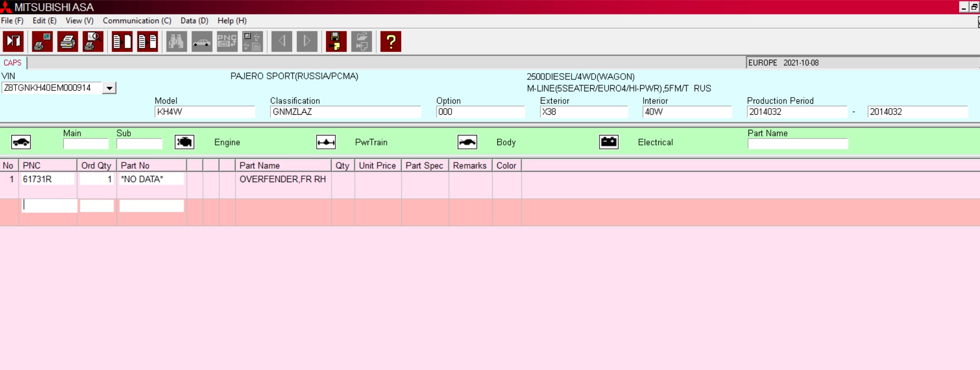Expand the VIN dropdown arrow
980x370 pixels.
tap(109, 88)
